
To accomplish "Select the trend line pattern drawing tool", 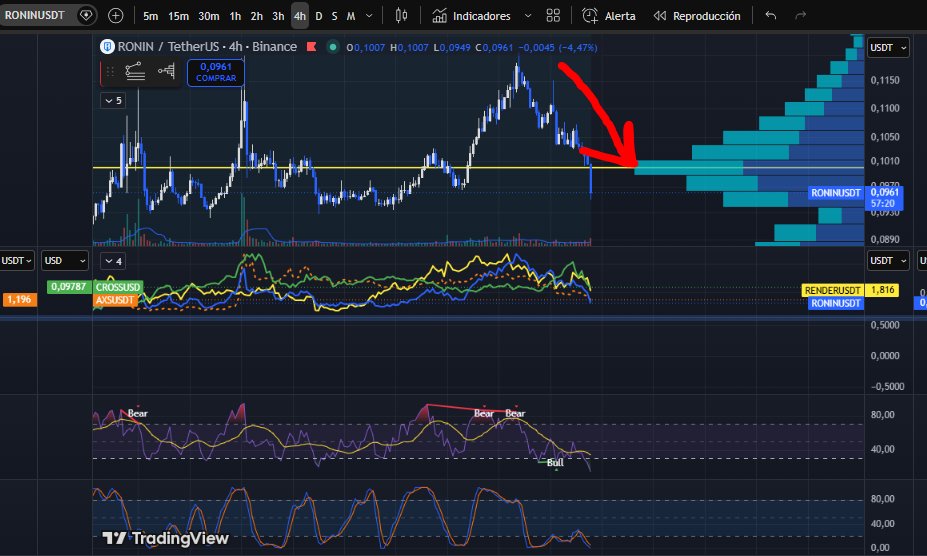I will click(135, 72).
